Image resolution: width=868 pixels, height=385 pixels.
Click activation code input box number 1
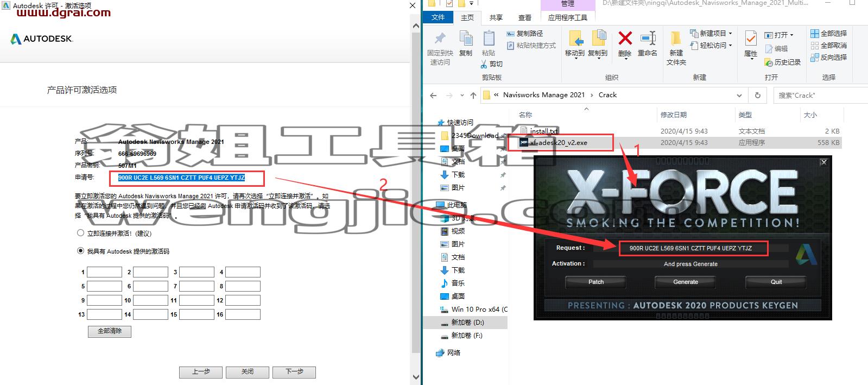point(104,272)
